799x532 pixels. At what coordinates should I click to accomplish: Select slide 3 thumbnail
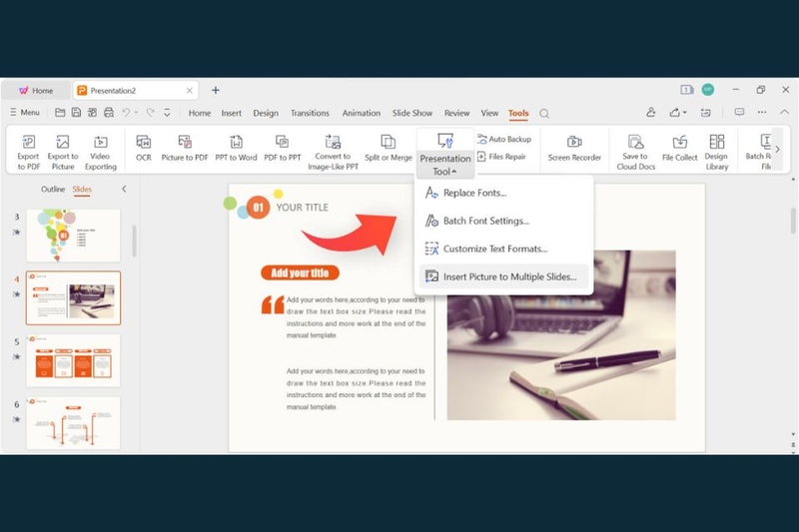tap(73, 236)
